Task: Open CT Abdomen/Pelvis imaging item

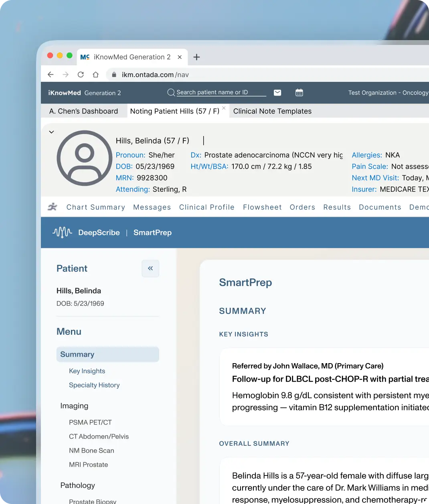Action: pyautogui.click(x=99, y=437)
